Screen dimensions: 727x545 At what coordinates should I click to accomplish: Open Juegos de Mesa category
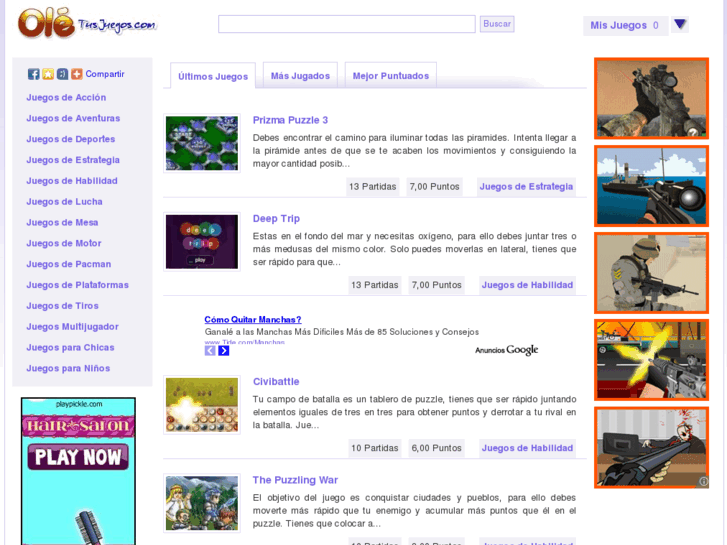tap(62, 223)
